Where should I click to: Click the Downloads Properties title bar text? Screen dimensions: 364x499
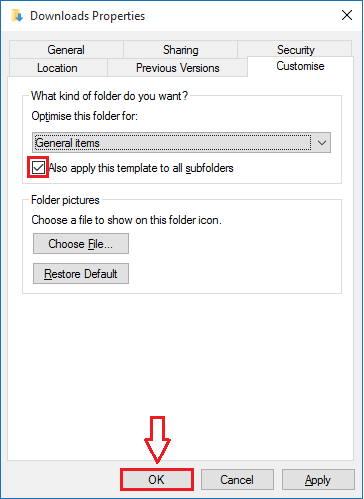[x=88, y=16]
